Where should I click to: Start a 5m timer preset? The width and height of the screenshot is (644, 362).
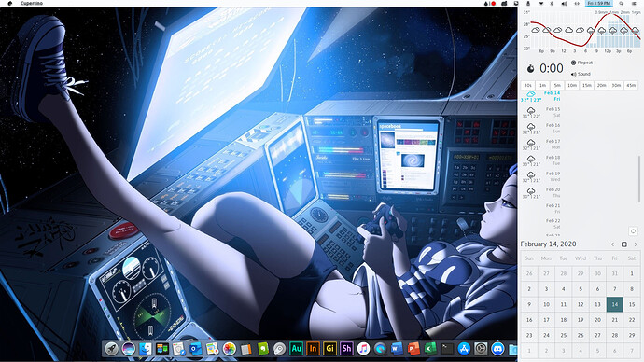pyautogui.click(x=557, y=86)
